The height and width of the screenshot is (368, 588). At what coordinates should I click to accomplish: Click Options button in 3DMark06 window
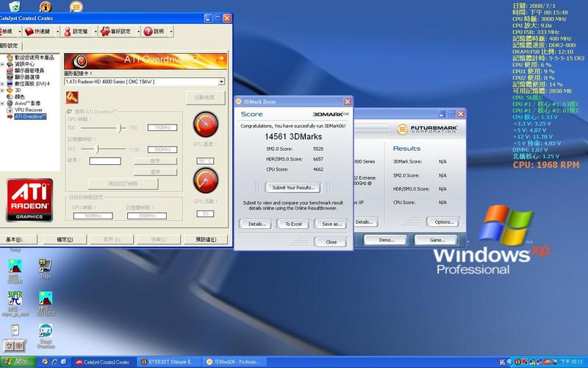tap(444, 222)
